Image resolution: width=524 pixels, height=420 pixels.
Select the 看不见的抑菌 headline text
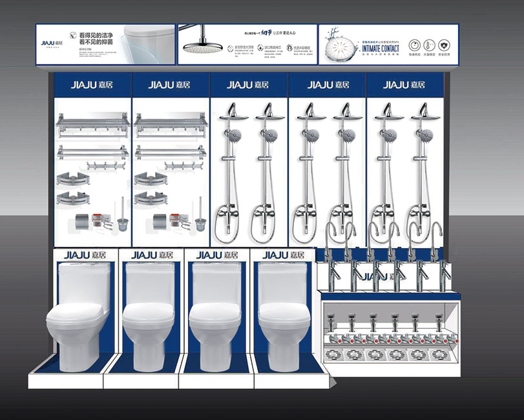(x=96, y=42)
